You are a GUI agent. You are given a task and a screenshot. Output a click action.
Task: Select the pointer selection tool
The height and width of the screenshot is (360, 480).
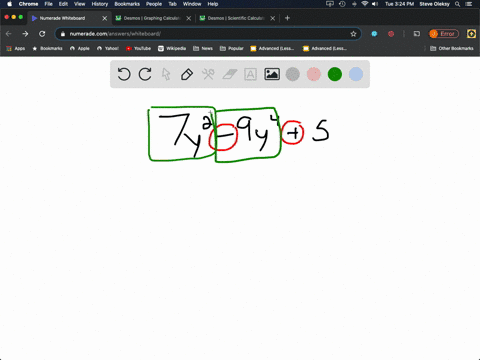[166, 74]
